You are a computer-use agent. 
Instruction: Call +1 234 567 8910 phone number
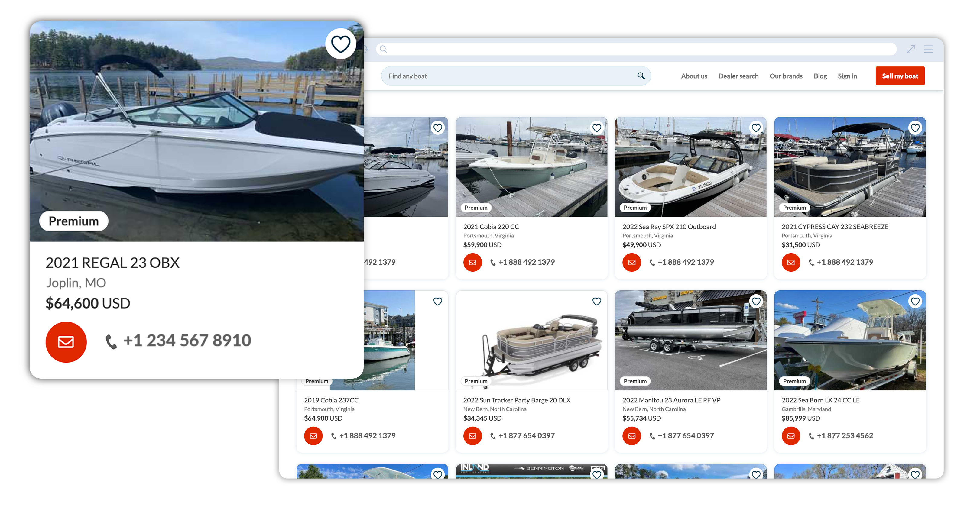point(179,341)
